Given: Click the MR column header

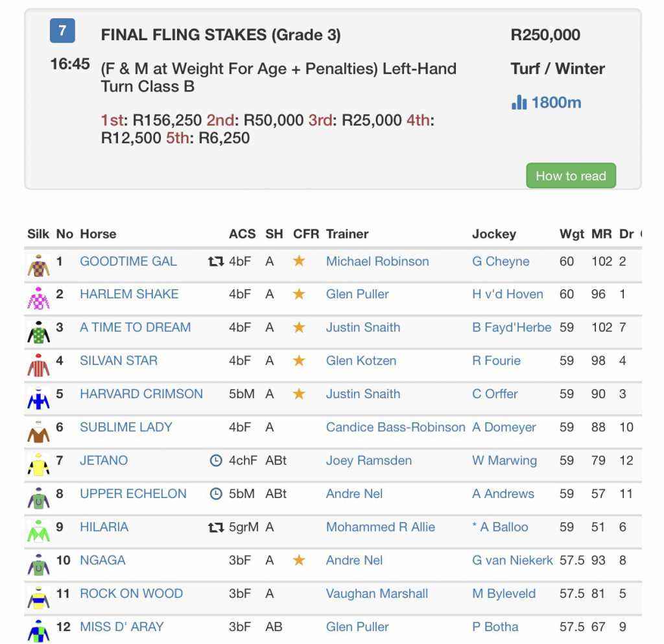Looking at the screenshot, I should click(x=601, y=234).
